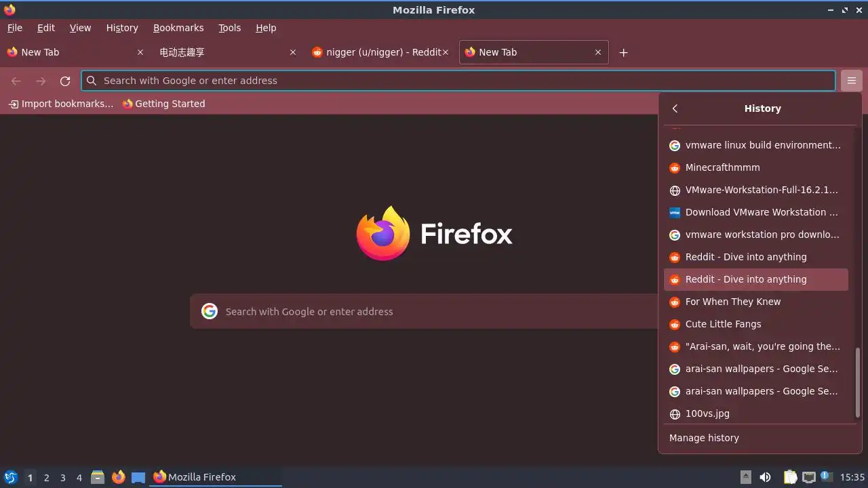
Task: Go back from the History panel
Action: (675, 108)
